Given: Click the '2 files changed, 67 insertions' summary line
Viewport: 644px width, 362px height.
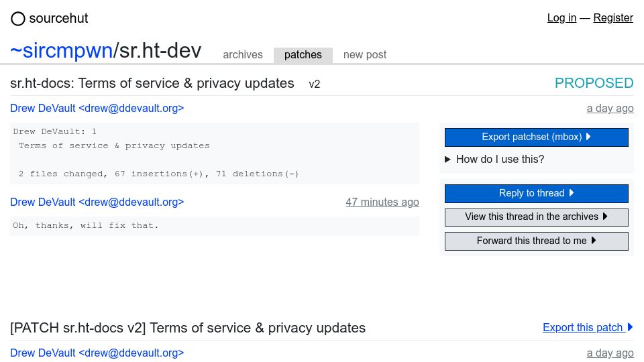Looking at the screenshot, I should click(158, 174).
